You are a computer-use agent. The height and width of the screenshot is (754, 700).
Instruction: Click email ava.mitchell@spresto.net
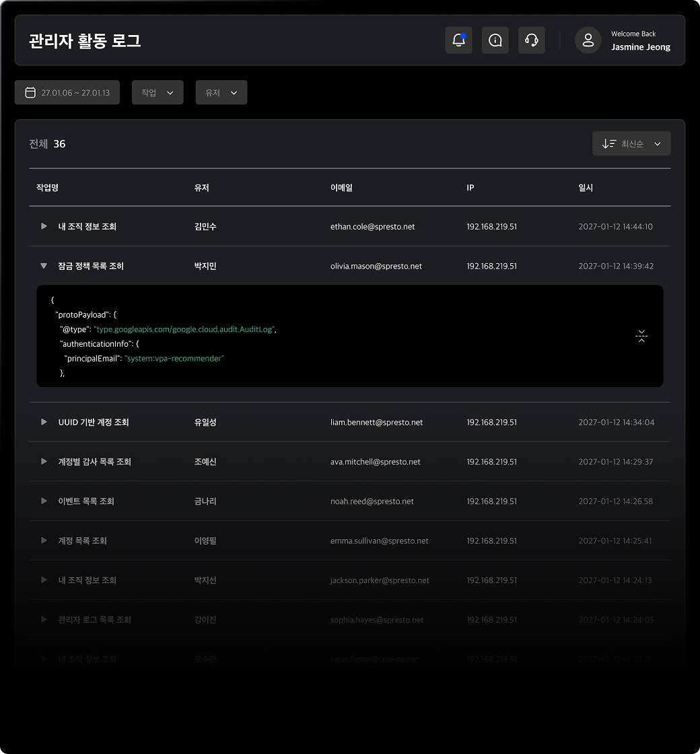pyautogui.click(x=375, y=462)
